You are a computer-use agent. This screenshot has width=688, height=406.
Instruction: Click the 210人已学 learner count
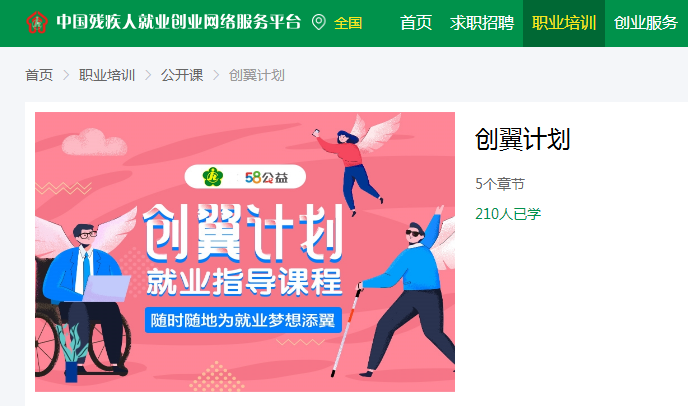pyautogui.click(x=508, y=214)
